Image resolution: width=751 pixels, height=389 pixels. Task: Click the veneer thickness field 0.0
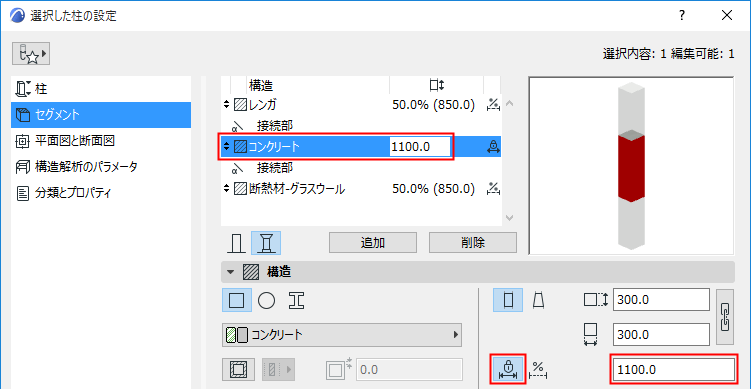pyautogui.click(x=410, y=370)
